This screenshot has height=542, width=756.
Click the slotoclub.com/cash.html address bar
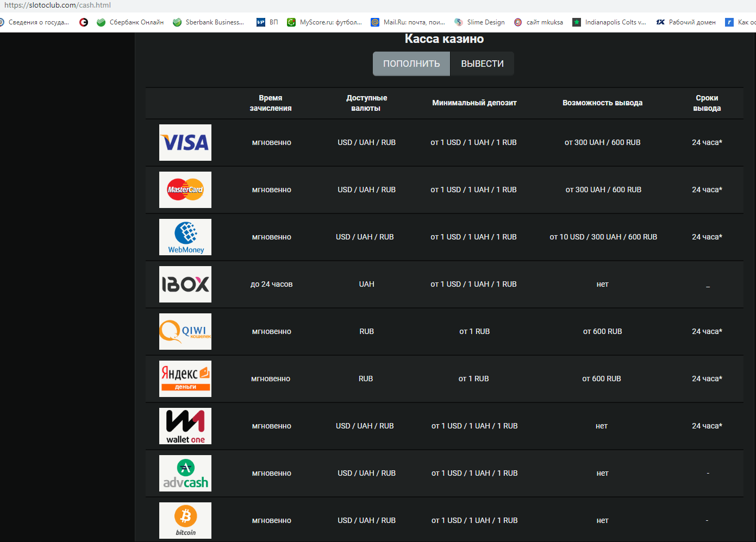click(x=58, y=5)
